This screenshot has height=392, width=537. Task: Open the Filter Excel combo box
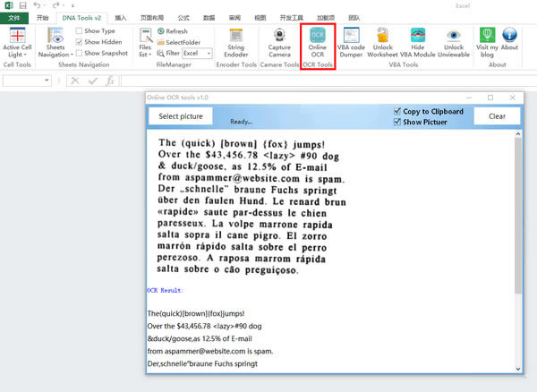click(x=197, y=53)
